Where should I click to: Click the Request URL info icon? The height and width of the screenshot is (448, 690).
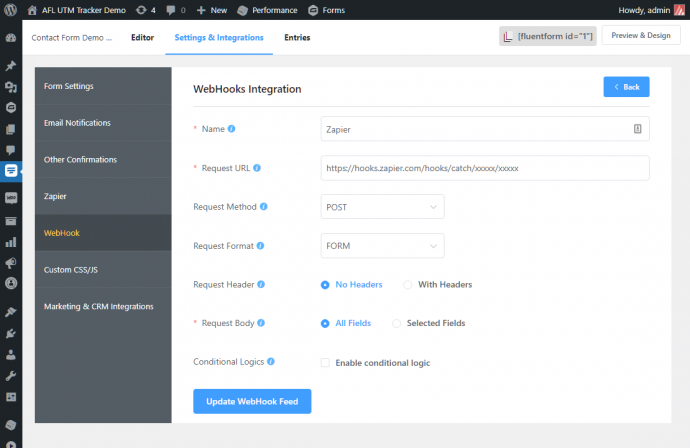click(257, 168)
